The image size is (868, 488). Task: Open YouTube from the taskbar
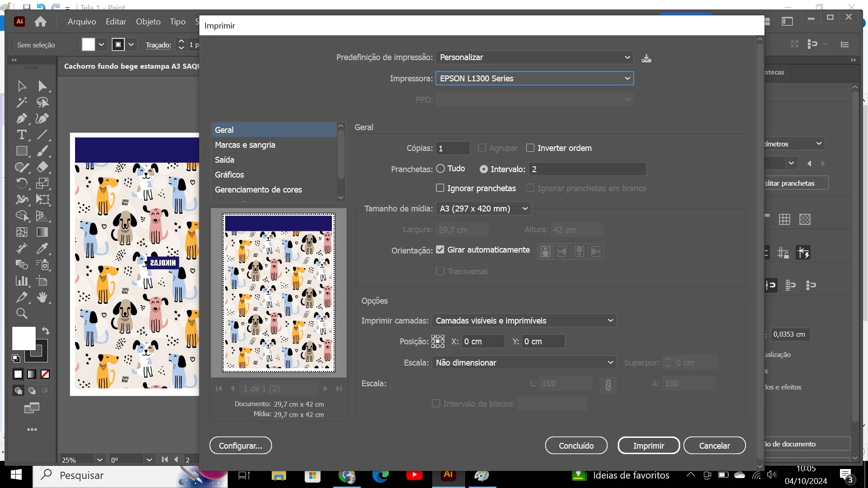click(414, 475)
